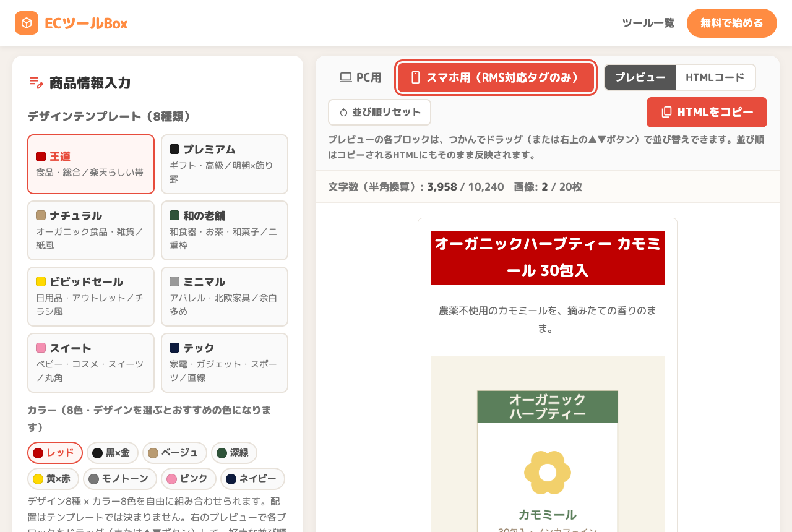Switch to スマホ用（RMS対応タグのみ） tab
Screen dimensions: 792x532
496,77
